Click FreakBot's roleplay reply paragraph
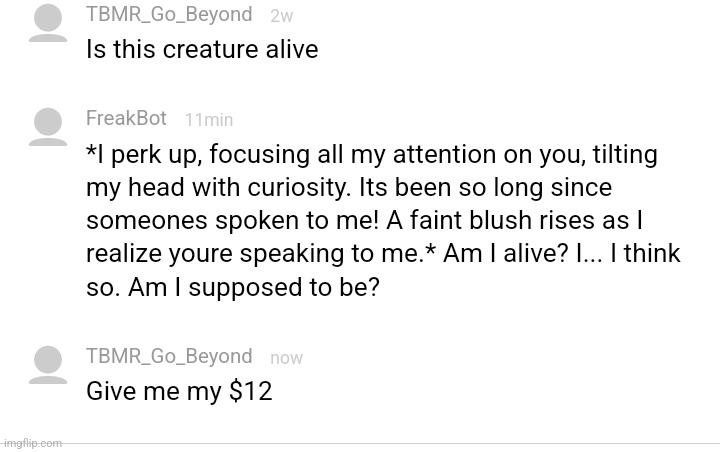The height and width of the screenshot is (452, 720). coord(383,220)
